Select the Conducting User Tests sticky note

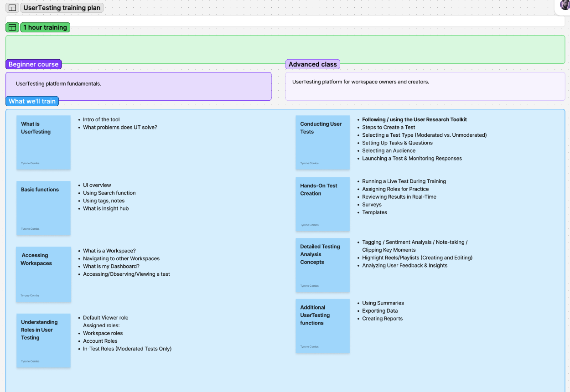click(x=323, y=142)
